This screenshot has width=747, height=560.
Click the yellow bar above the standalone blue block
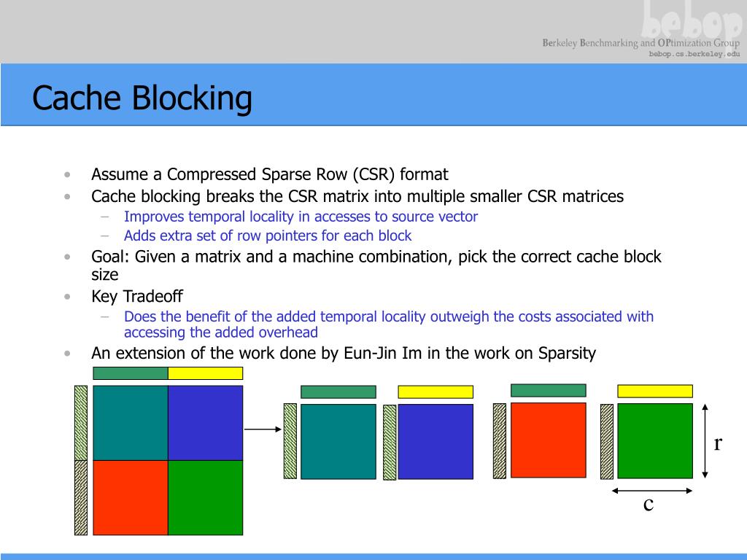pos(436,392)
